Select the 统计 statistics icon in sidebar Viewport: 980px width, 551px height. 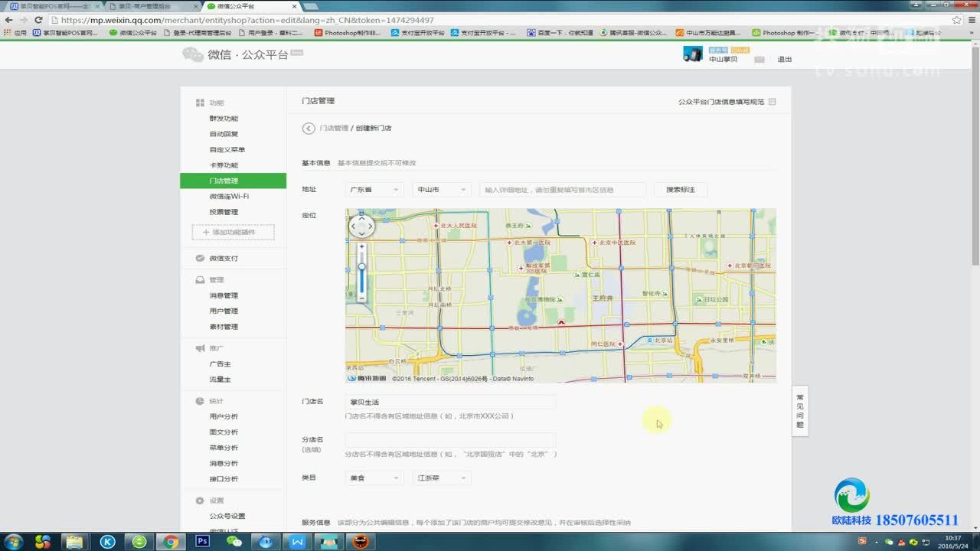[200, 401]
